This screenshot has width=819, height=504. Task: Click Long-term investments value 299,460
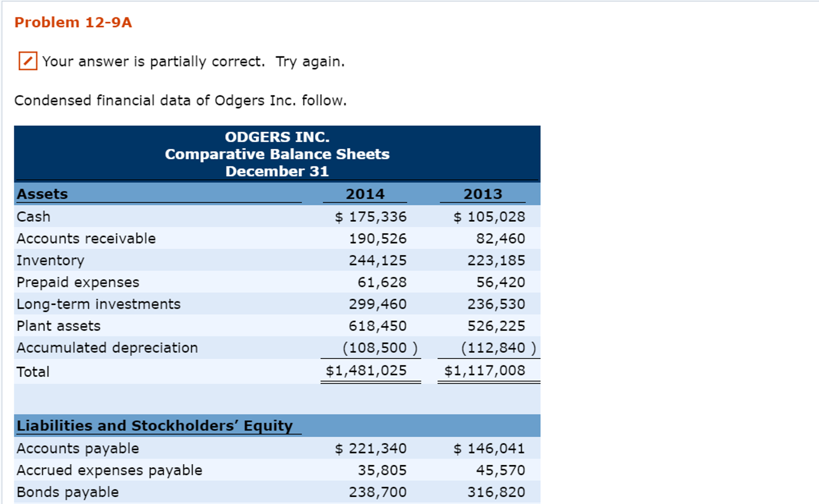pos(377,304)
